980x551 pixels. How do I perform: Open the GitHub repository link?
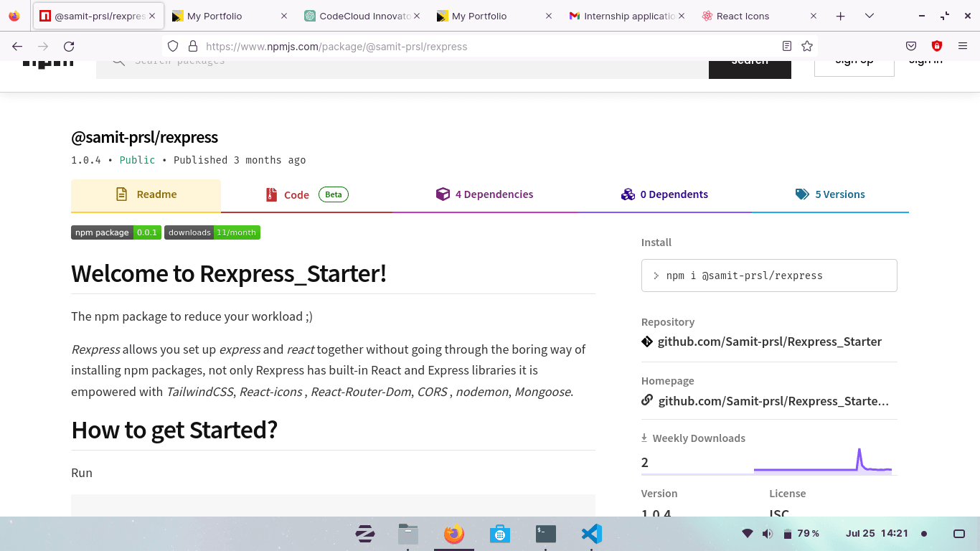pyautogui.click(x=769, y=342)
